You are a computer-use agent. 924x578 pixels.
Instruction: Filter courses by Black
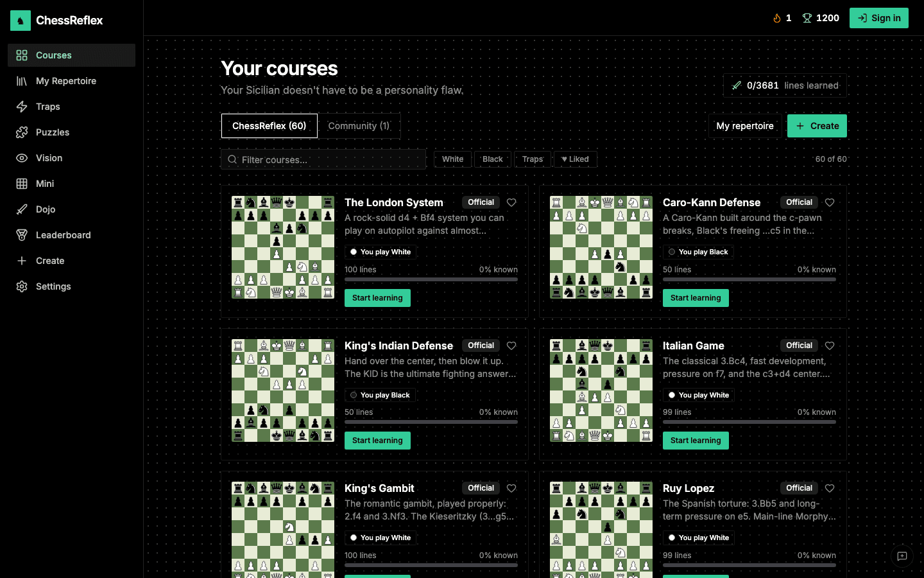click(x=493, y=159)
